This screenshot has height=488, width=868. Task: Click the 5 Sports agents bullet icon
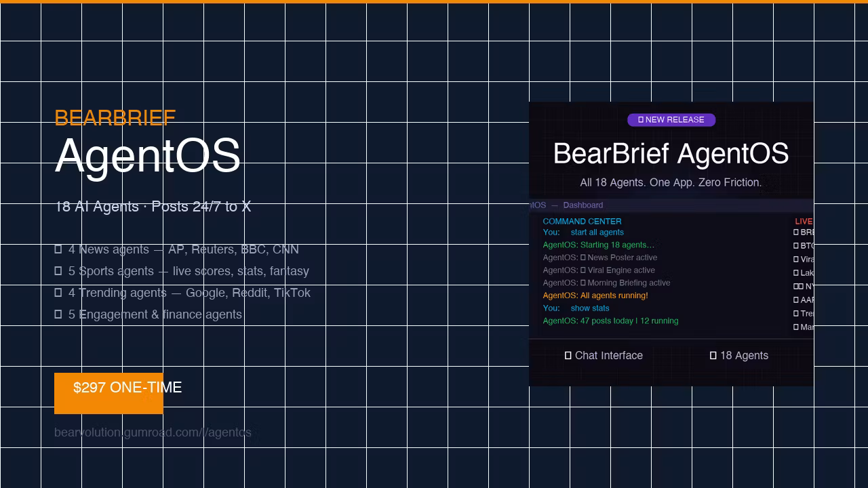pyautogui.click(x=58, y=272)
